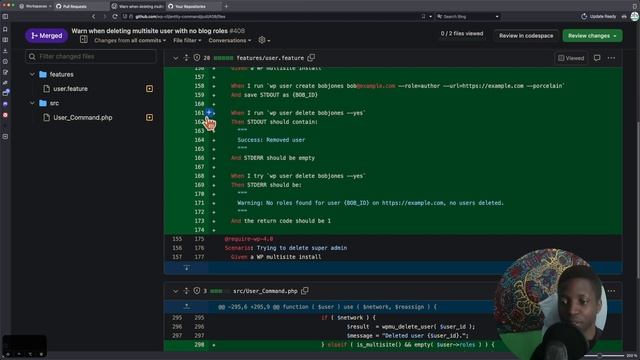
Task: Select the features folder label
Action: [x=62, y=74]
